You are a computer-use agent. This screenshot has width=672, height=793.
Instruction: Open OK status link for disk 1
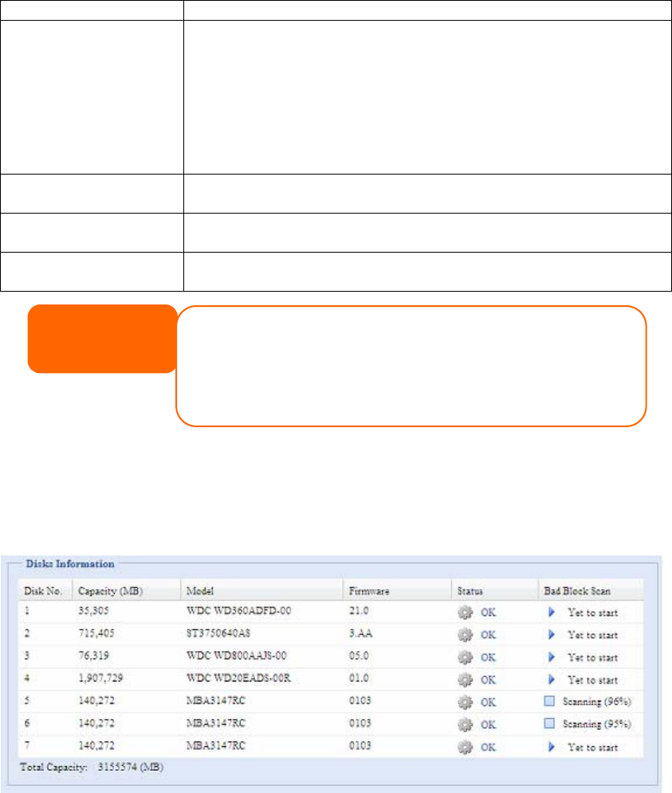point(489,612)
